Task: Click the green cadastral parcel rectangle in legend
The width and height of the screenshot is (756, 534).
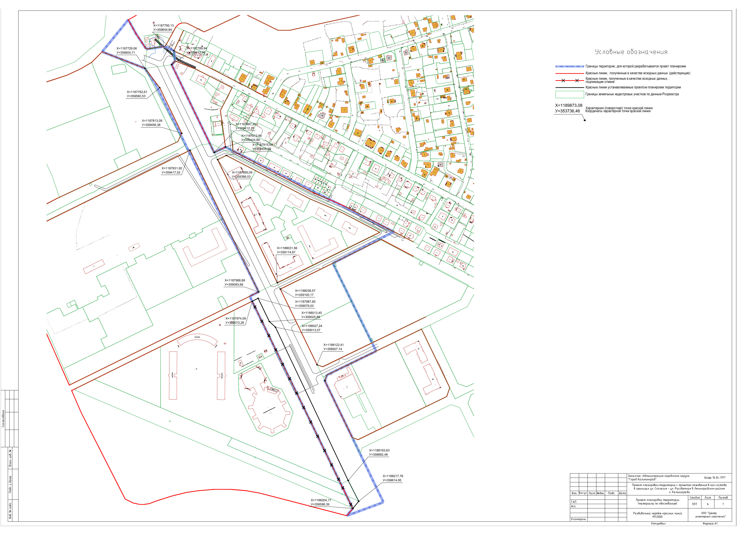Action: click(x=570, y=95)
